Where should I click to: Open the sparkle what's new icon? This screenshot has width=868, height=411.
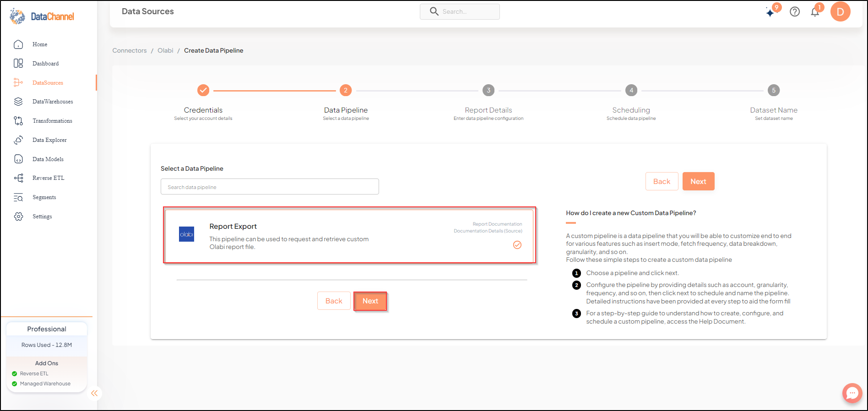click(x=770, y=12)
